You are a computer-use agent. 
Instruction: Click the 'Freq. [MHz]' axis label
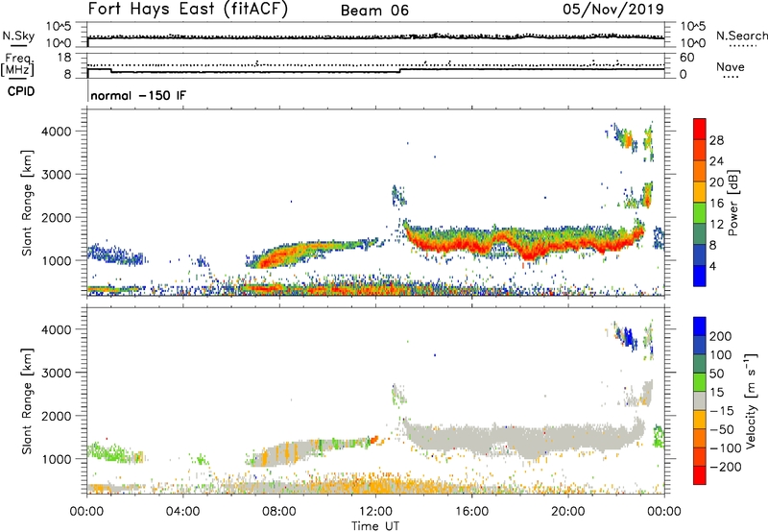tap(17, 65)
